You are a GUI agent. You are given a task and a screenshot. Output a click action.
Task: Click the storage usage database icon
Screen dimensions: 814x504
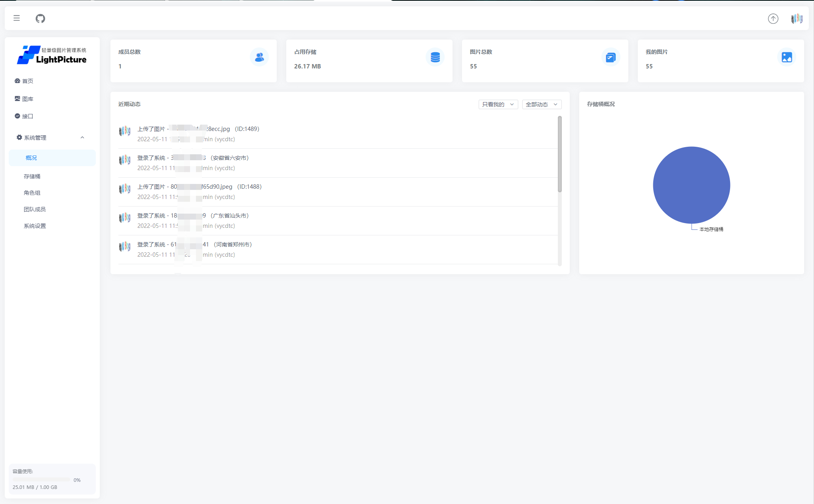pyautogui.click(x=435, y=57)
